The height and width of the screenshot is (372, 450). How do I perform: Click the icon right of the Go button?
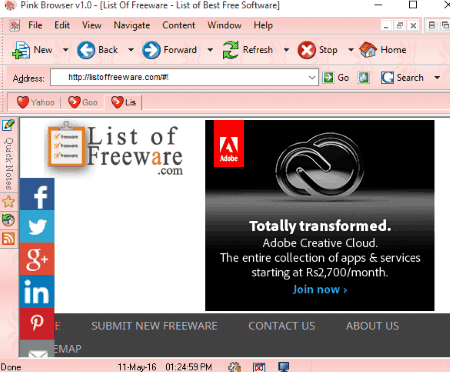(x=364, y=78)
